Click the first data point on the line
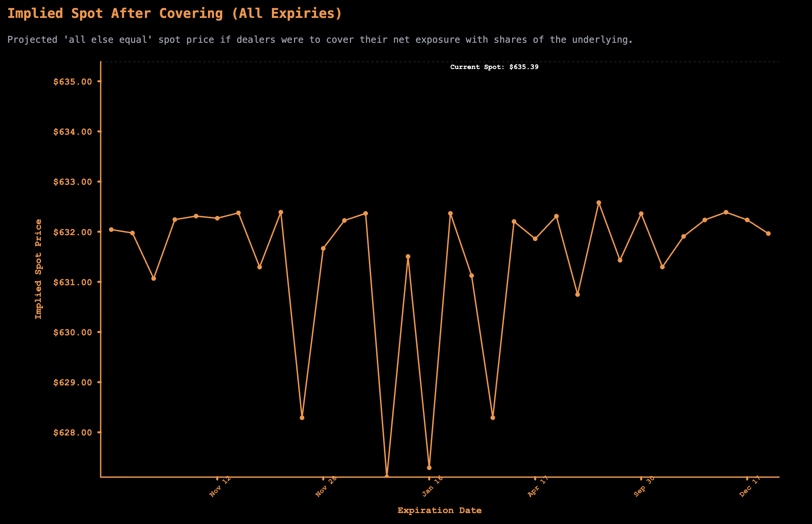 pyautogui.click(x=111, y=230)
